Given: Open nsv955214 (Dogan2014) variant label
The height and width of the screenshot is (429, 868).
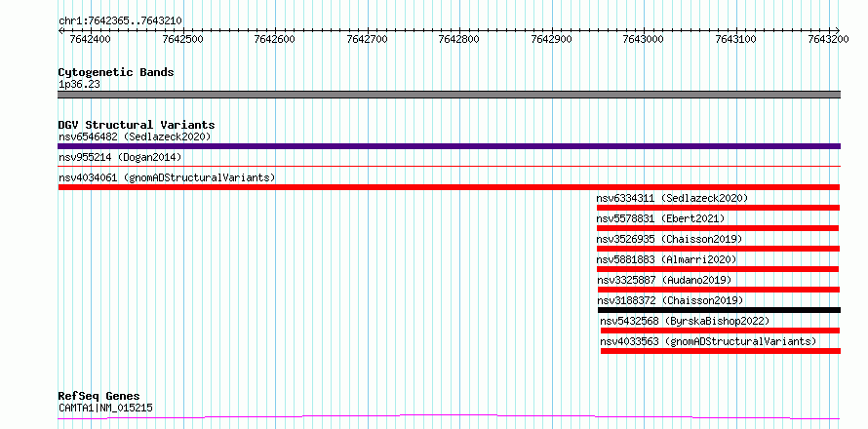Looking at the screenshot, I should pos(120,157).
